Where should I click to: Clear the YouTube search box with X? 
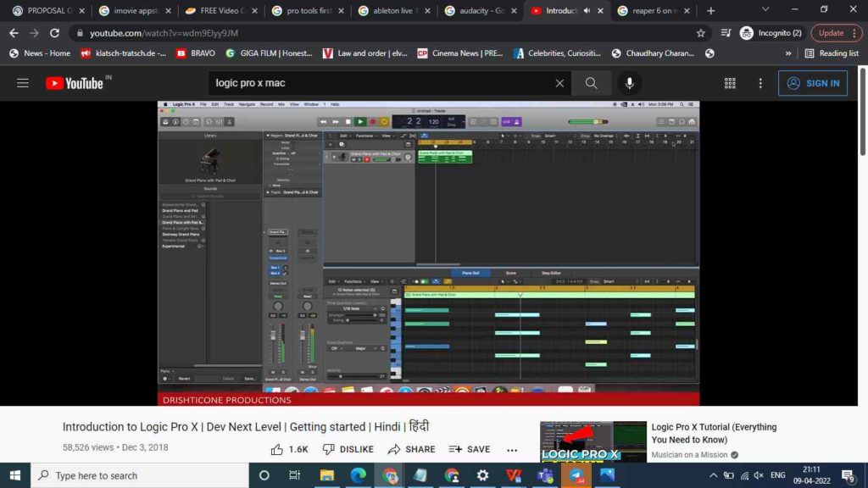click(559, 83)
